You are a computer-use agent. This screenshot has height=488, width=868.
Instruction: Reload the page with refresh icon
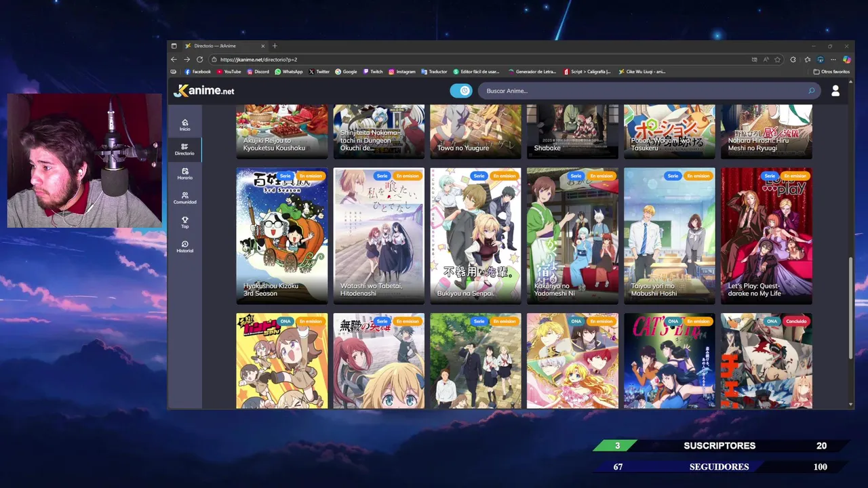[199, 60]
